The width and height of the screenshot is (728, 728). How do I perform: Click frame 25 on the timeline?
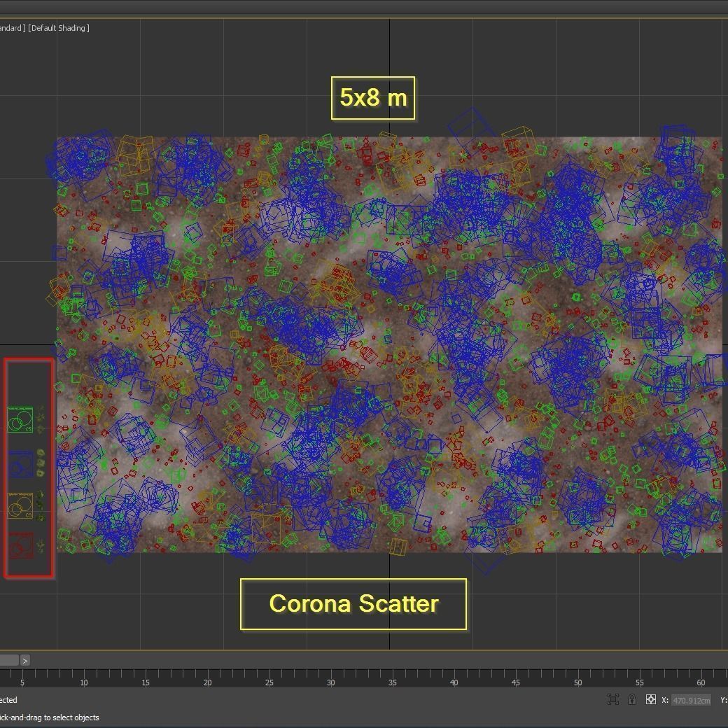(269, 682)
